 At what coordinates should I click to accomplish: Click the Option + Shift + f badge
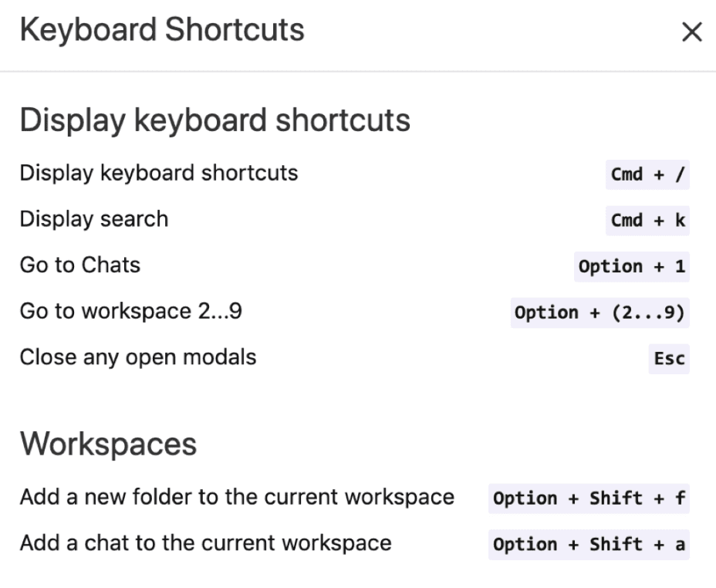pos(589,498)
